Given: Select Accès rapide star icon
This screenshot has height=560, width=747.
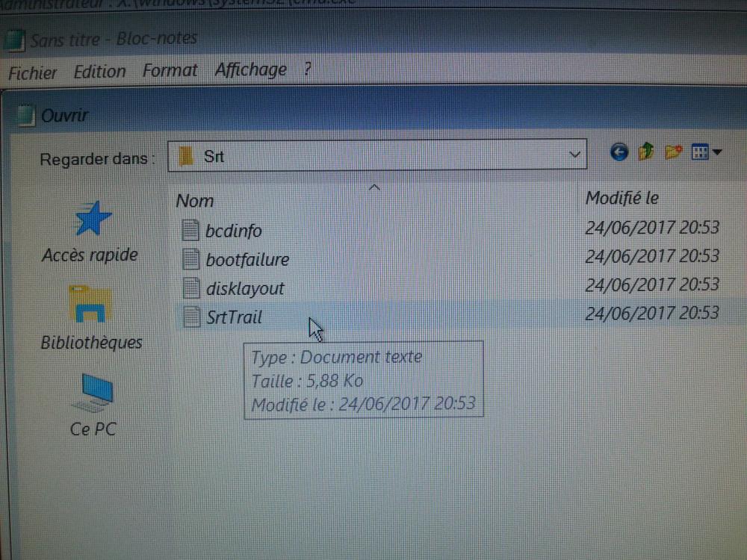Looking at the screenshot, I should click(x=93, y=219).
